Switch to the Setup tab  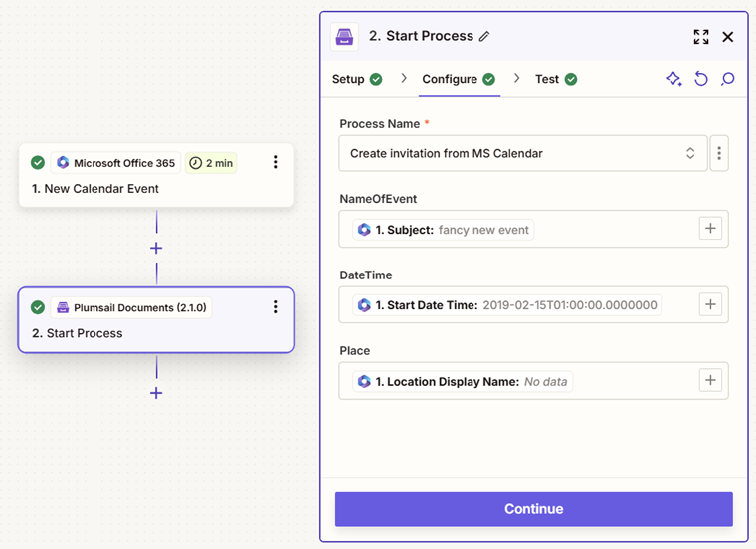pos(357,79)
